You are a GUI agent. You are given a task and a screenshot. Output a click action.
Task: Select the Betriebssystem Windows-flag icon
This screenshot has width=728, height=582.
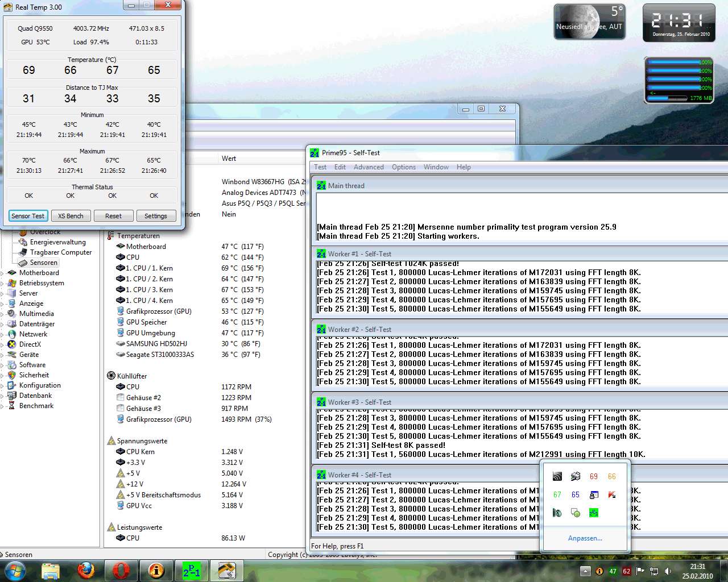click(12, 283)
